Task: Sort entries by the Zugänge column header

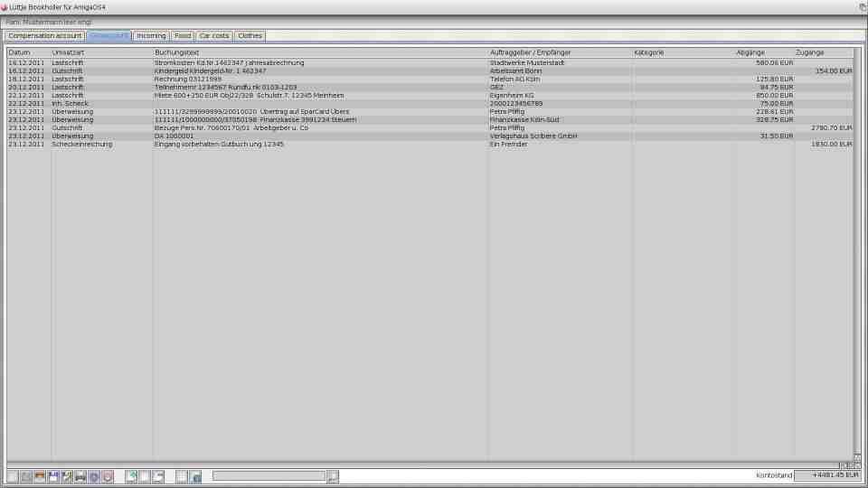Action: [822, 52]
